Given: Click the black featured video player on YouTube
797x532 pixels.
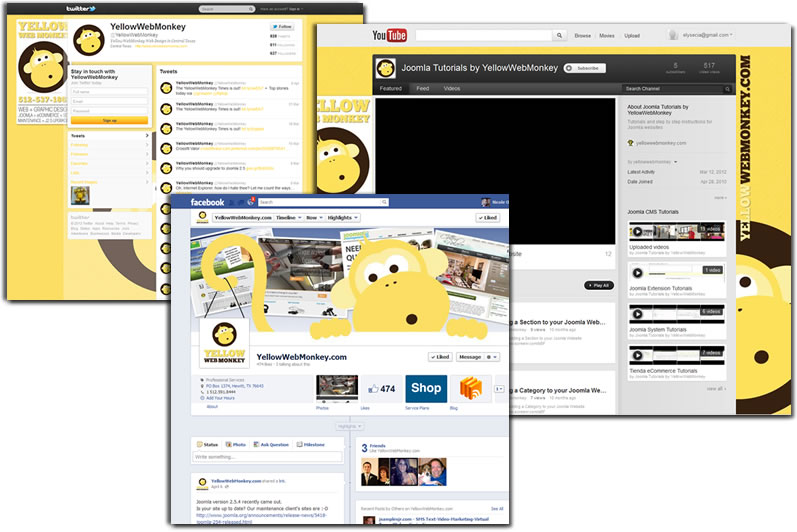Looking at the screenshot, I should click(x=495, y=171).
